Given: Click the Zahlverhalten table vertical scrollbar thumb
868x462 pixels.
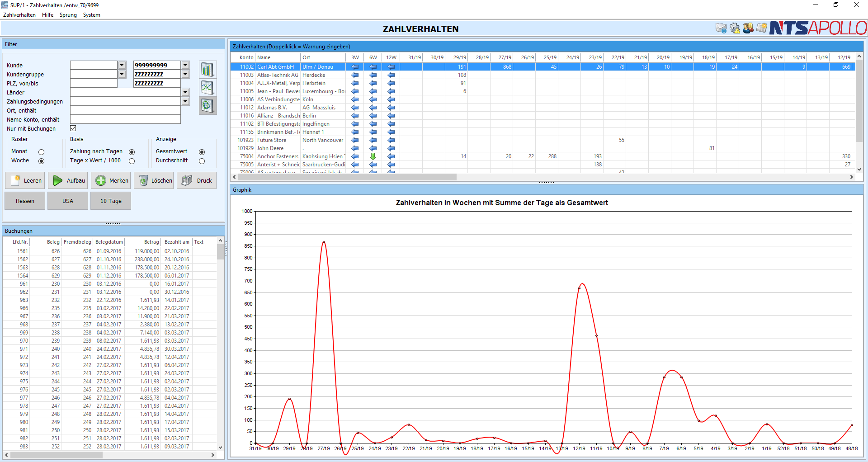Looking at the screenshot, I should tap(859, 100).
